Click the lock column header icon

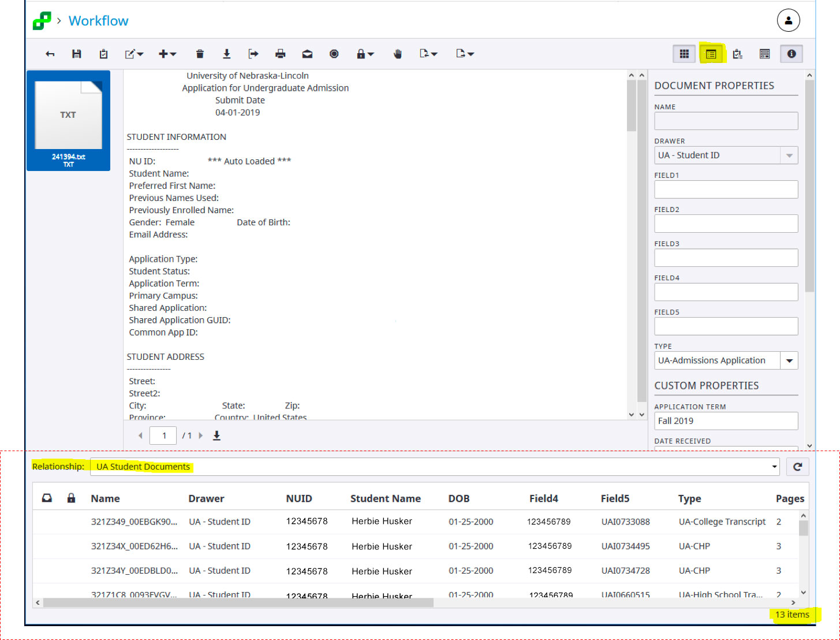click(72, 498)
